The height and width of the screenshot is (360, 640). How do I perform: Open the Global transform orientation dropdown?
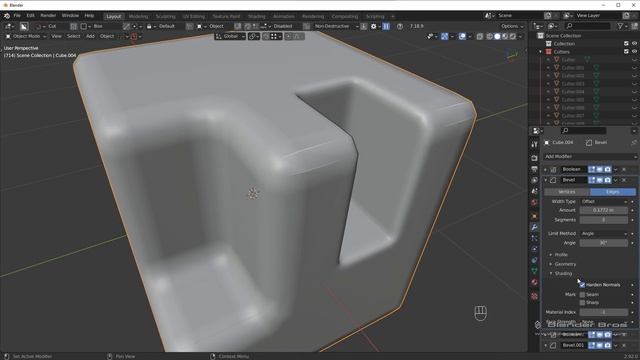click(x=230, y=36)
